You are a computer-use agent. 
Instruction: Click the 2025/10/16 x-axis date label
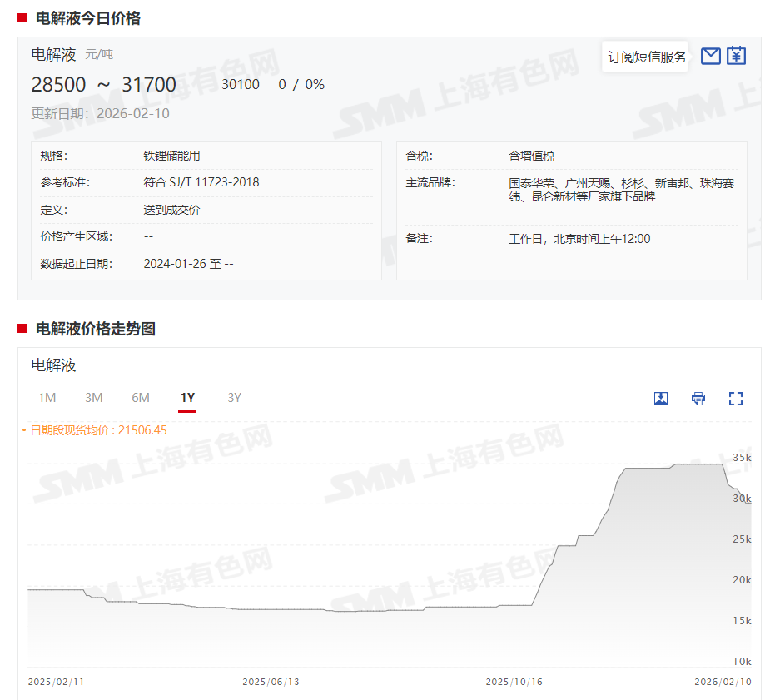coord(514,682)
